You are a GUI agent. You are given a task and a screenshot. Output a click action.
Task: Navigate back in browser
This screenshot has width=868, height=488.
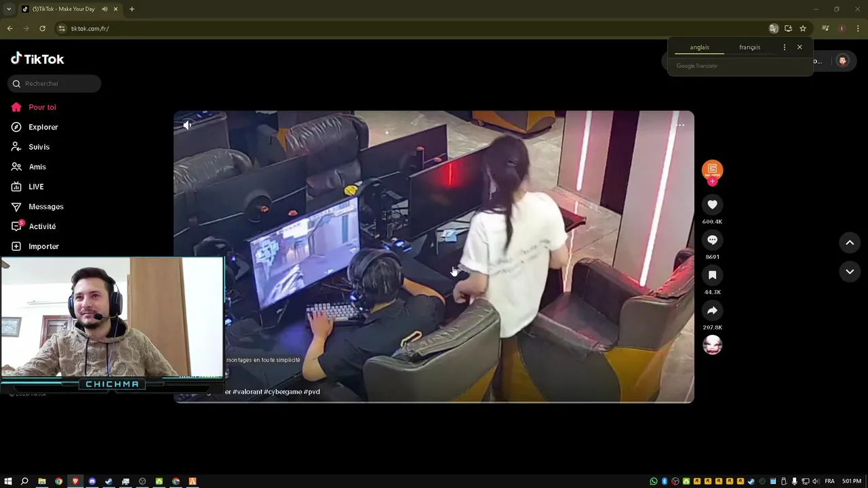tap(9, 28)
